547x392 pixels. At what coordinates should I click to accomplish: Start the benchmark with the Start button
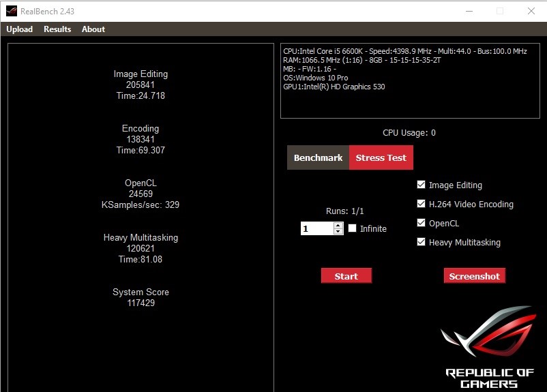(x=346, y=276)
